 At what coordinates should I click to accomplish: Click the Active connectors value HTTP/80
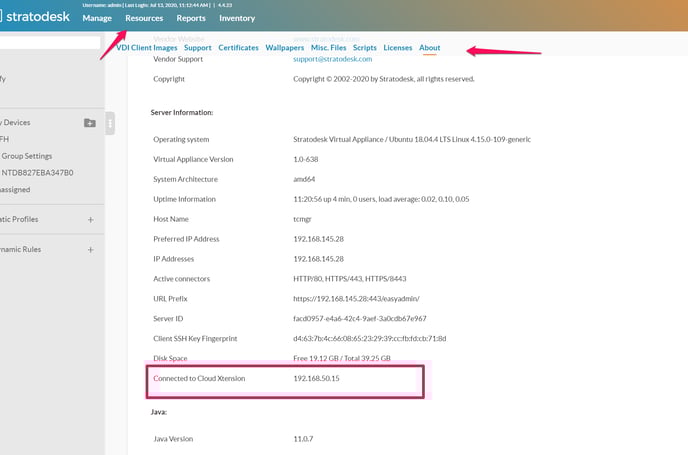[349, 279]
